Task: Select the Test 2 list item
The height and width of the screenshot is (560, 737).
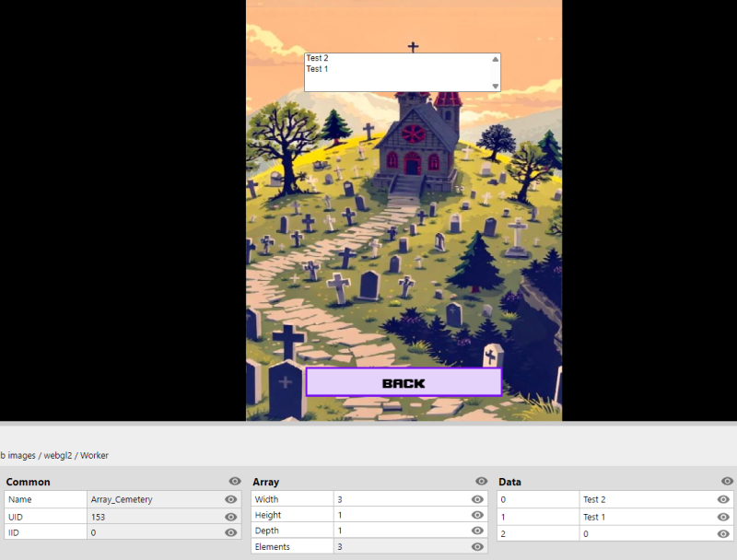Action: (x=318, y=58)
